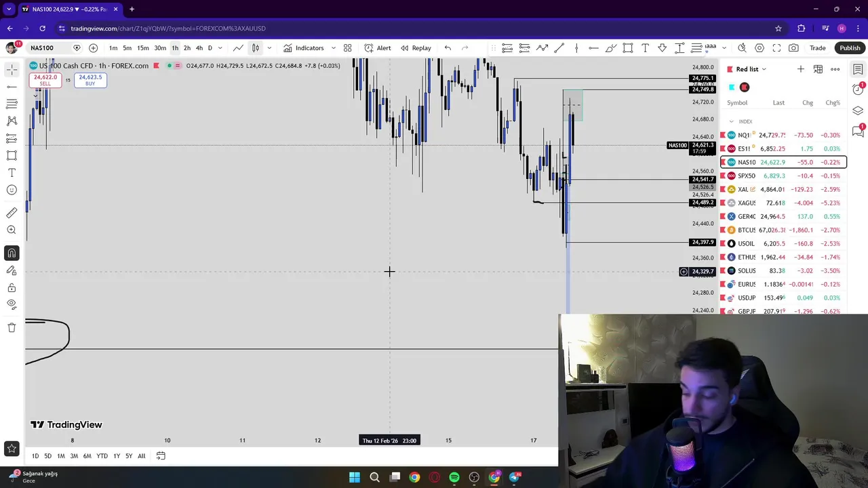Select the crosshair cursor tool
Screen dimensions: 868x488
coord(12,70)
